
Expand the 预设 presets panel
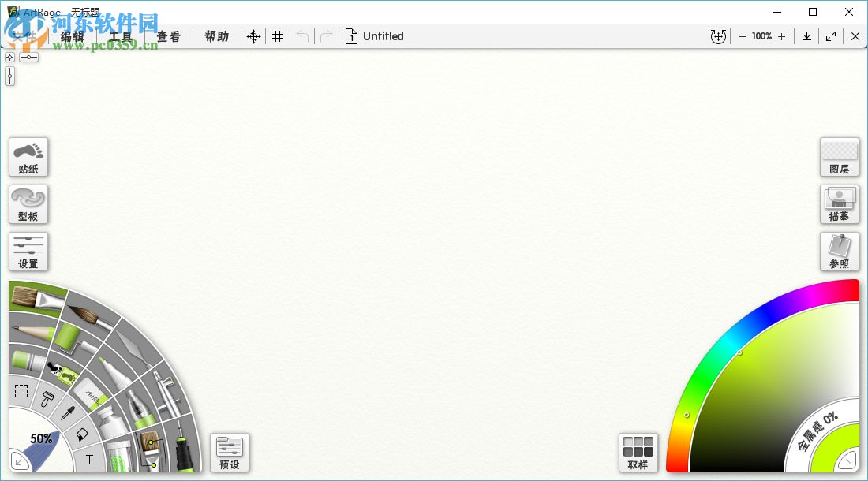pyautogui.click(x=229, y=453)
